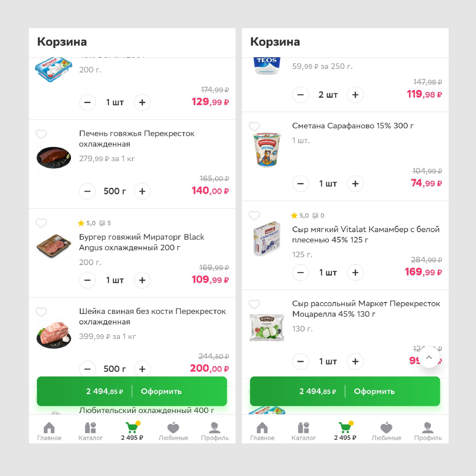Favorite the Печень говяжья item with heart icon
476x476 pixels.
[x=41, y=134]
